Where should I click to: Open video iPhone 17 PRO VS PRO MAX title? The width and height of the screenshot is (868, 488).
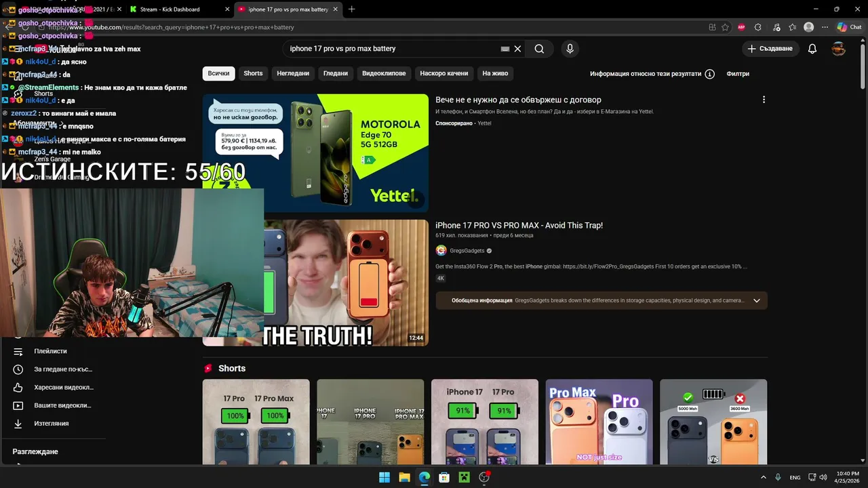[519, 225]
